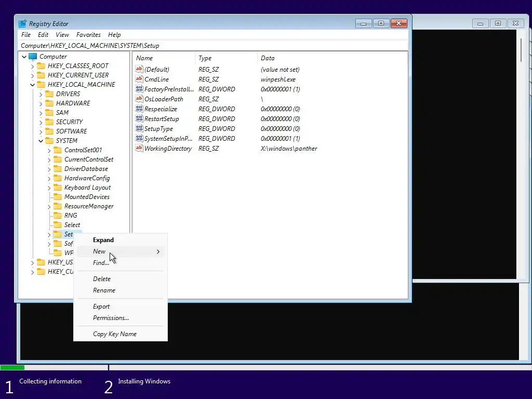Screen dimensions: 532x399
Task: Expand the HKEY_CLASSES_ROOT chevron
Action: tap(33, 66)
